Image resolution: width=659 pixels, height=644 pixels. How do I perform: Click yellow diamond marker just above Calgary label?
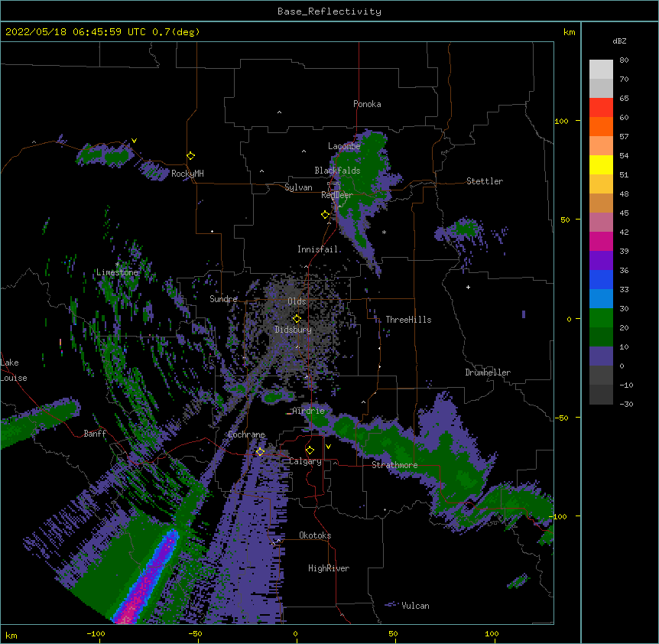point(310,450)
